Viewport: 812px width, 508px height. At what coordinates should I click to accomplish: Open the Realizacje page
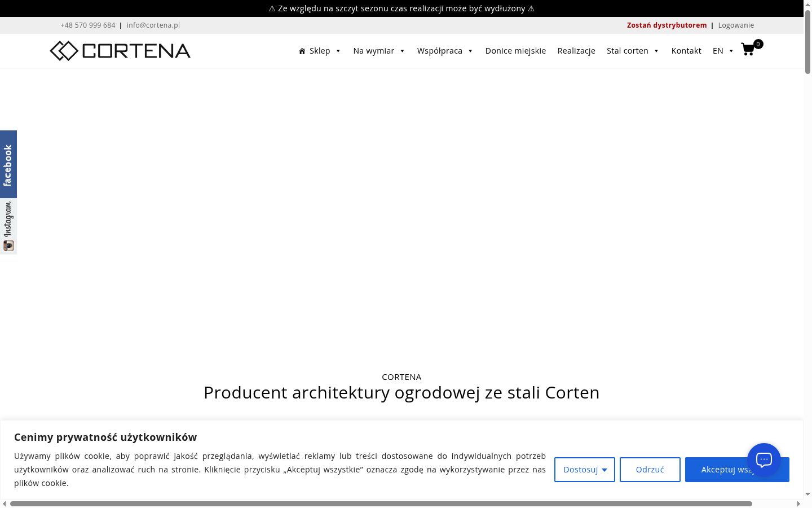[x=576, y=51]
